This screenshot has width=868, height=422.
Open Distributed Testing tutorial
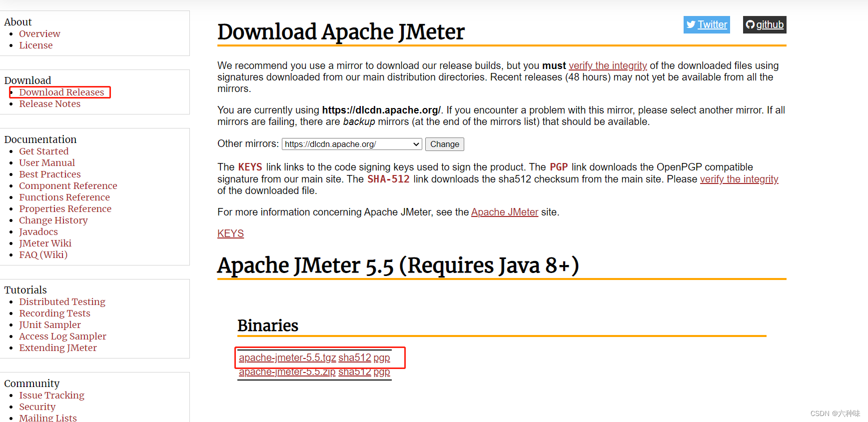pos(62,301)
